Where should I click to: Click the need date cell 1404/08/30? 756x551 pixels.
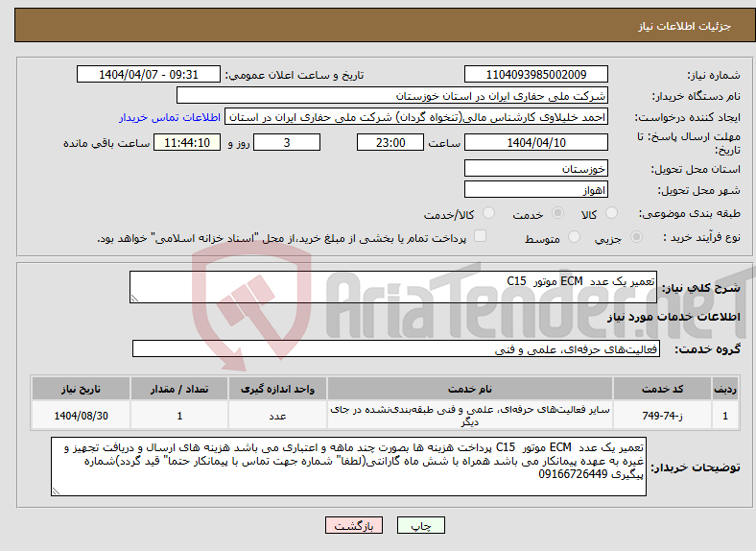click(x=81, y=416)
